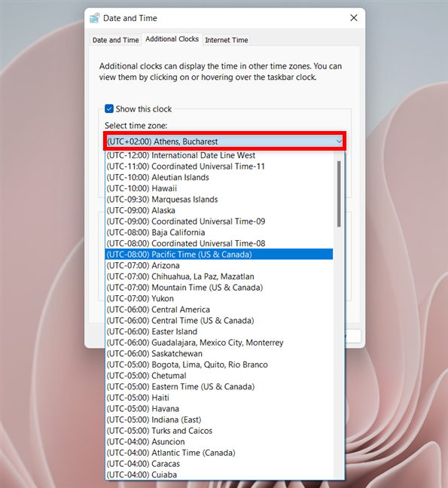This screenshot has width=448, height=488.
Task: Pick Eastern Time (US & Canada)
Action: click(219, 386)
